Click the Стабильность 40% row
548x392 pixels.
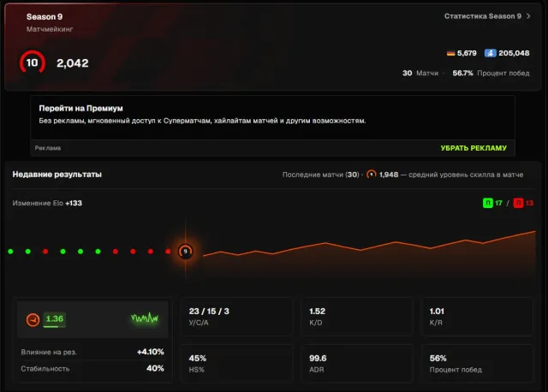point(92,369)
